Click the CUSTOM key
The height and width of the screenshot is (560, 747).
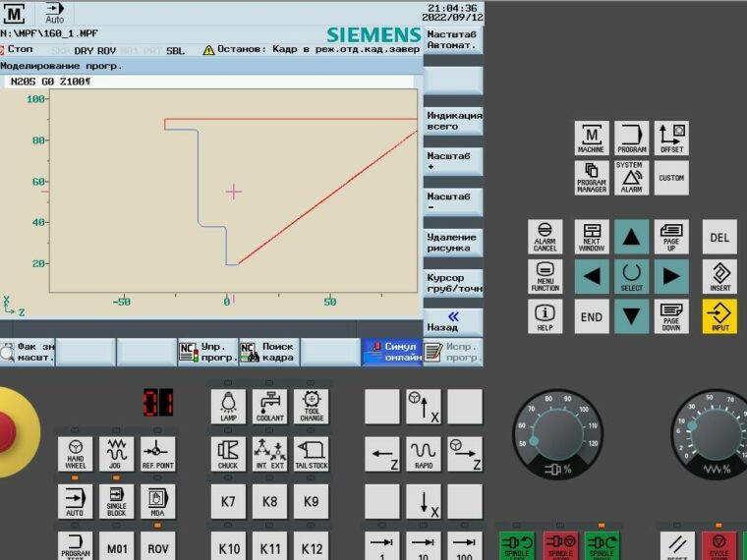click(x=671, y=178)
